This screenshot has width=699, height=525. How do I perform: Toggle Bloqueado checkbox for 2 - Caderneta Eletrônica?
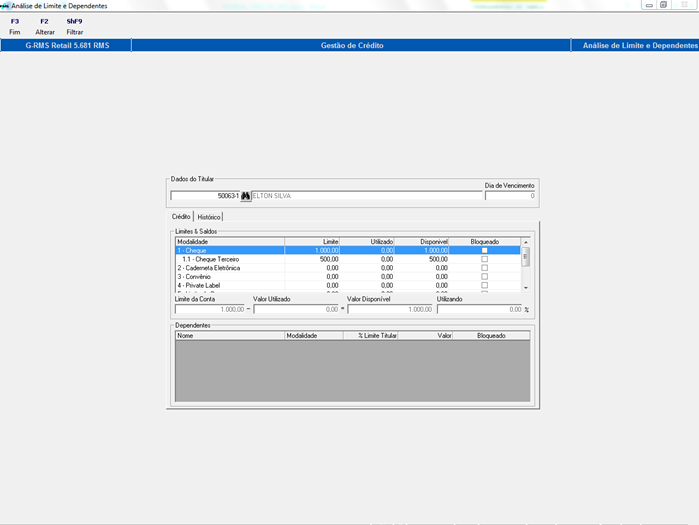click(x=485, y=268)
